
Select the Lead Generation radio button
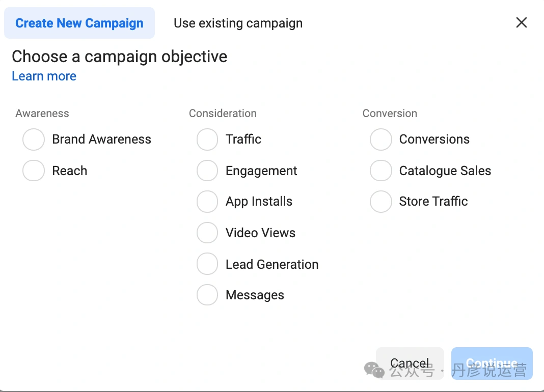207,264
